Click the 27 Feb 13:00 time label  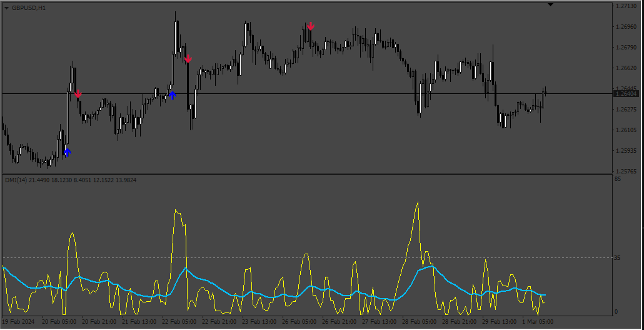click(379, 321)
